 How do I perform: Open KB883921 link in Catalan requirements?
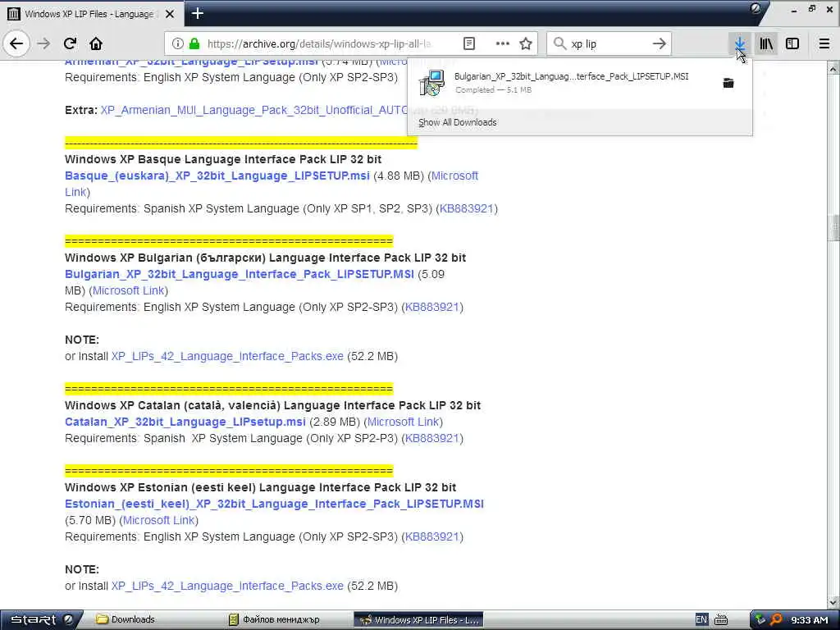(x=431, y=438)
